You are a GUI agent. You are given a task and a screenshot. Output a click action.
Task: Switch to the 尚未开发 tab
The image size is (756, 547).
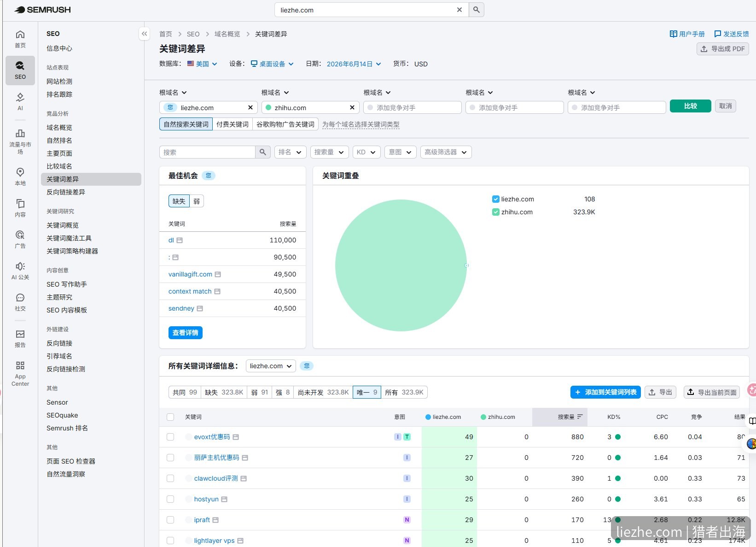[x=323, y=392]
